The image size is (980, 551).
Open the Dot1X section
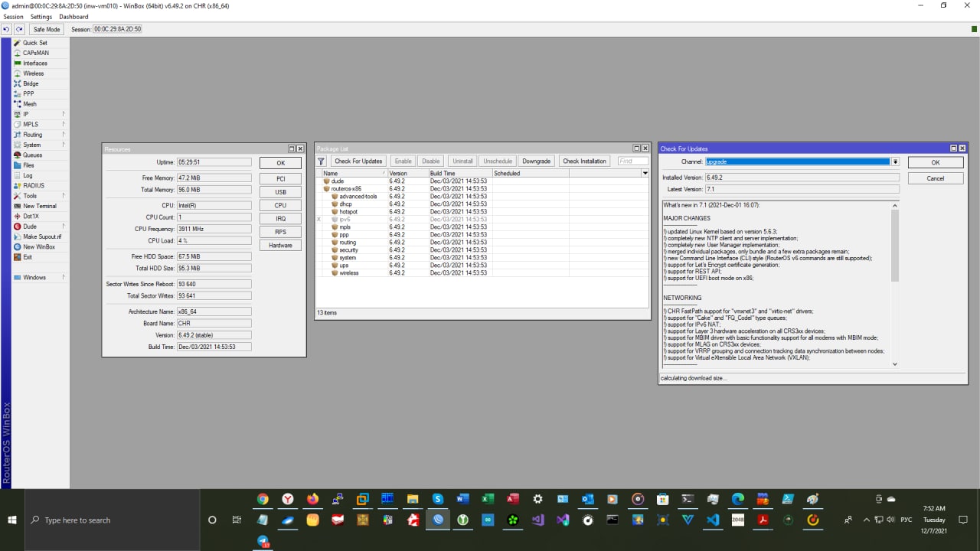31,217
